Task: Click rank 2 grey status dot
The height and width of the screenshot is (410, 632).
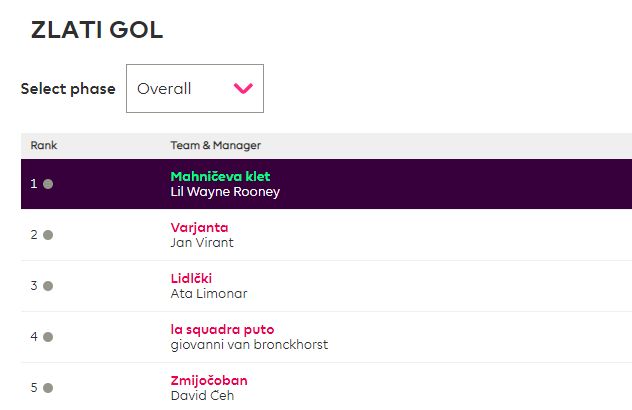Action: pyautogui.click(x=48, y=235)
